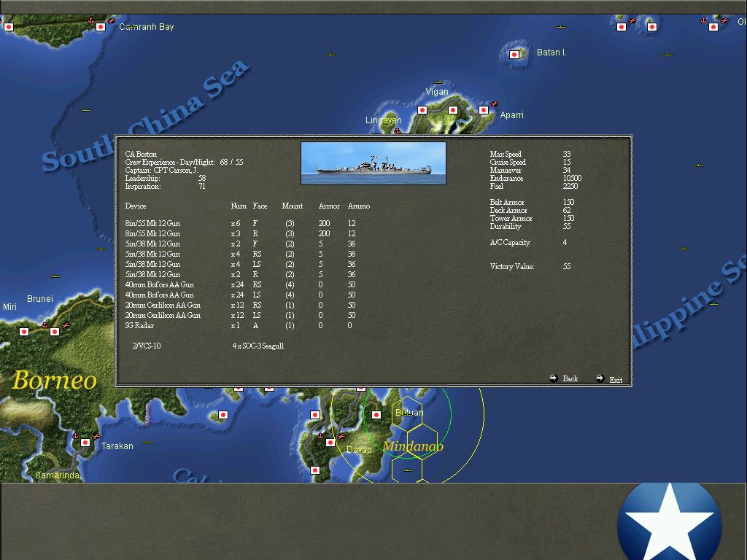747x560 pixels.
Task: Click the anchor icon below Lingayen label
Action: (x=397, y=131)
